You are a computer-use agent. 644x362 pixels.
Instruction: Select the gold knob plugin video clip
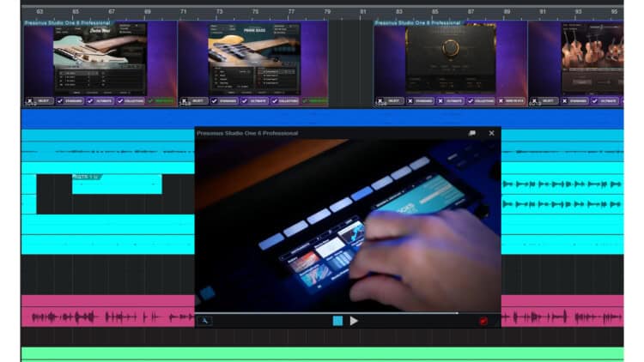click(451, 63)
